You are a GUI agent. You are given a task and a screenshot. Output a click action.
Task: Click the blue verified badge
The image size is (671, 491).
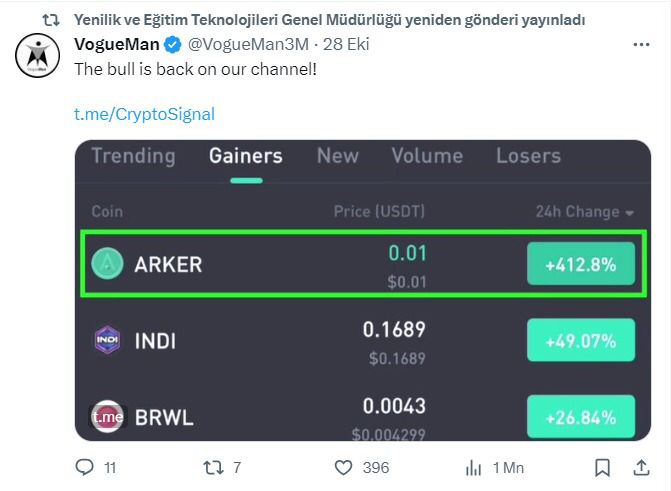(172, 45)
